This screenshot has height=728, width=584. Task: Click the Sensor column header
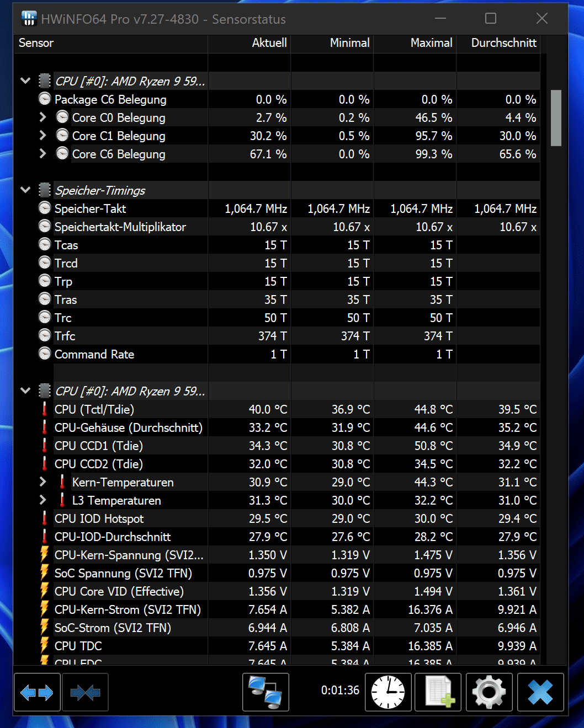(x=111, y=43)
